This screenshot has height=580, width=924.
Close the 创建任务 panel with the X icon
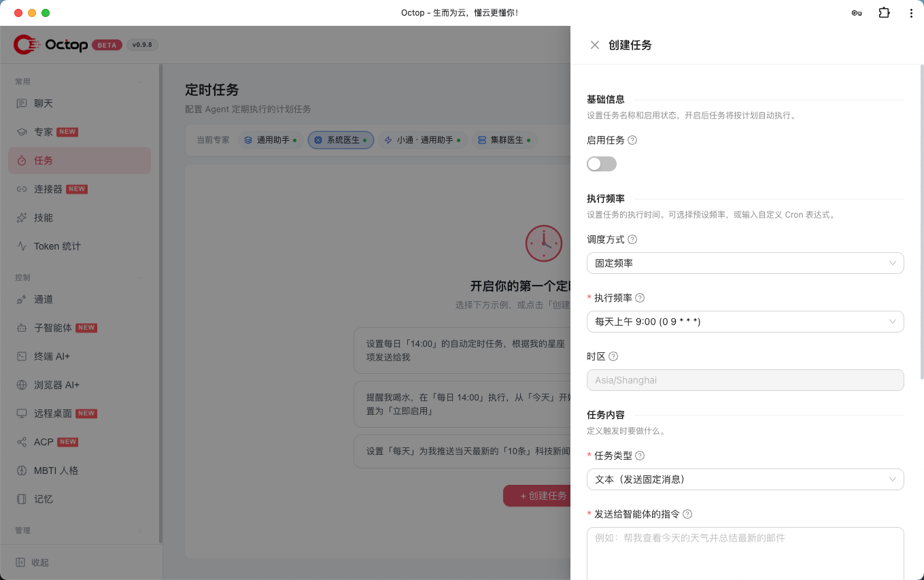595,45
